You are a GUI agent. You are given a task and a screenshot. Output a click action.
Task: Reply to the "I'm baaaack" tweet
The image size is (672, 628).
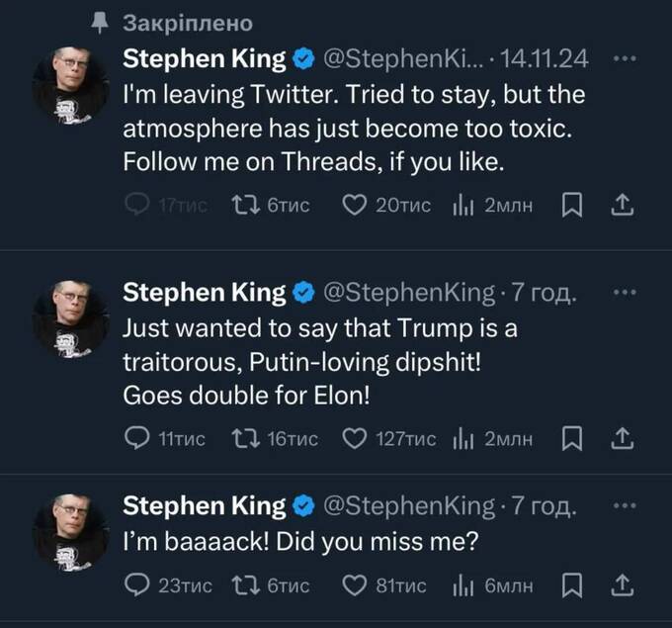tap(135, 585)
